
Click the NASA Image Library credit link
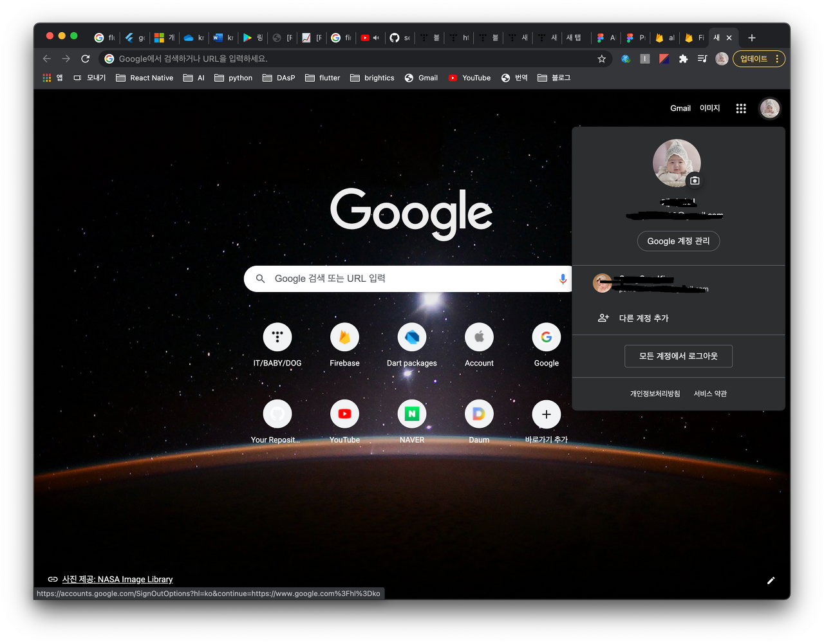point(117,579)
